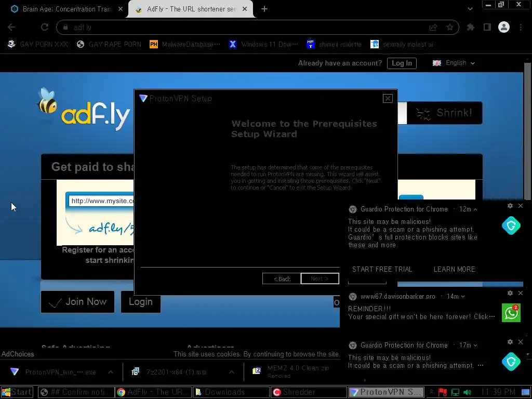Collapse the 12m Guardio notification chevron
532x399 pixels.
tap(475, 209)
